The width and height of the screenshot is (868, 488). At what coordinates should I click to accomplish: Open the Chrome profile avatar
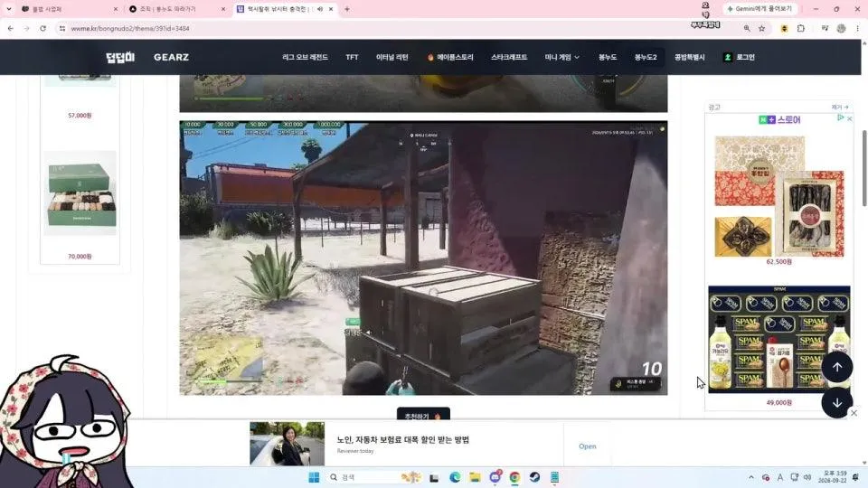842,28
